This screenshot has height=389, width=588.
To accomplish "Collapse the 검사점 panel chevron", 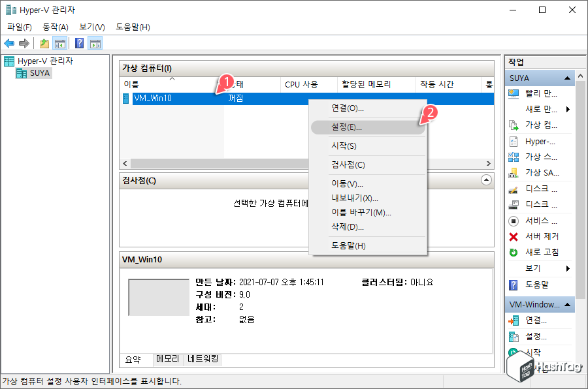I will (485, 181).
